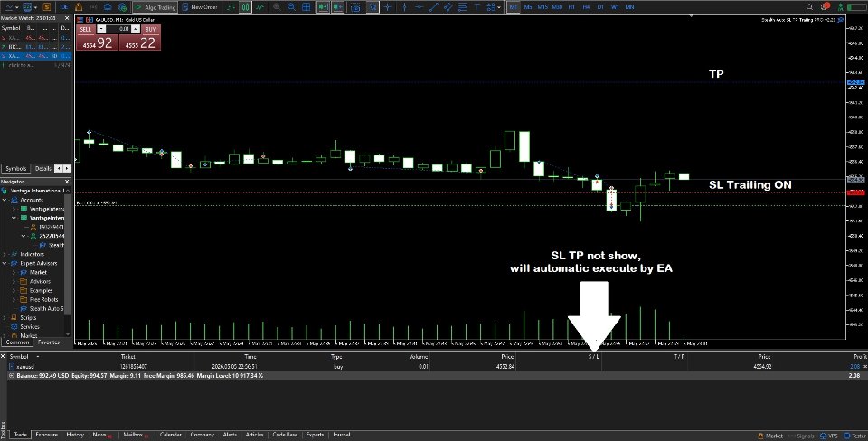Select the equidistant channel tool
Image resolution: width=868 pixels, height=441 pixels.
point(448,7)
